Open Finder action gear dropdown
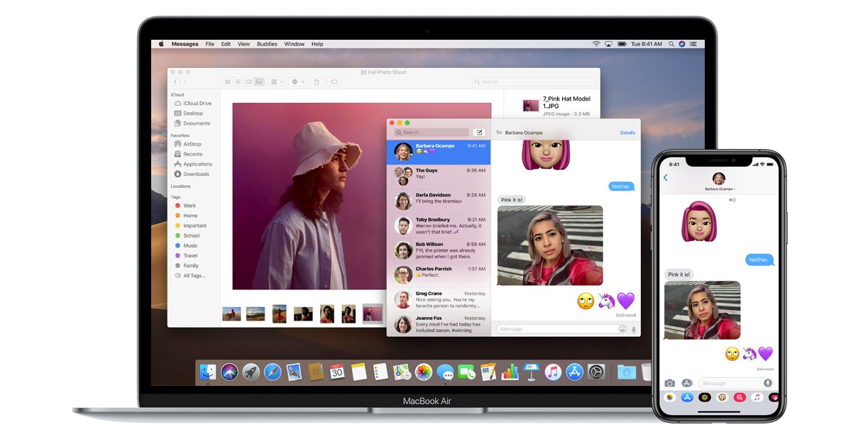The height and width of the screenshot is (432, 868). [x=297, y=82]
